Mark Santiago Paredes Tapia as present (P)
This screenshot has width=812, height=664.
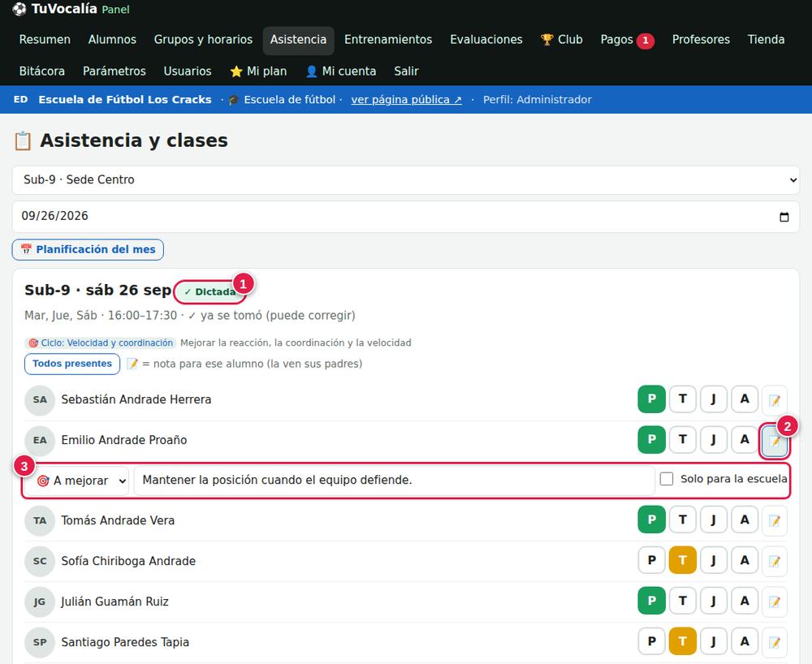click(651, 642)
